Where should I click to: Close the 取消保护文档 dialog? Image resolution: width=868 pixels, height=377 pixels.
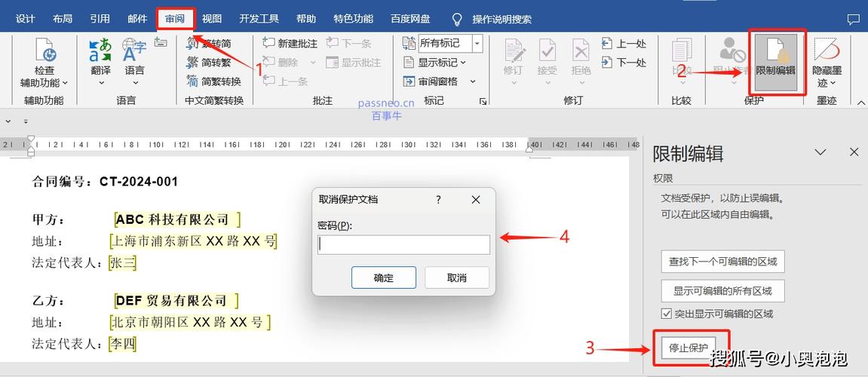pyautogui.click(x=476, y=200)
